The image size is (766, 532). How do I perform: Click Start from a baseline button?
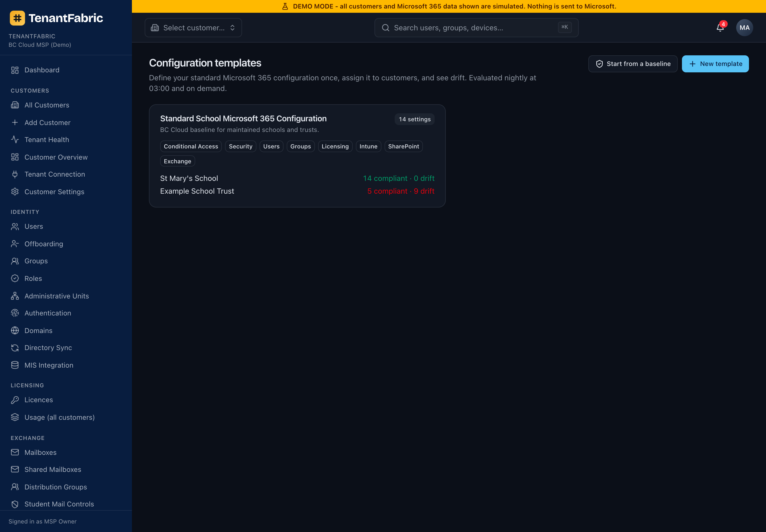(x=633, y=64)
